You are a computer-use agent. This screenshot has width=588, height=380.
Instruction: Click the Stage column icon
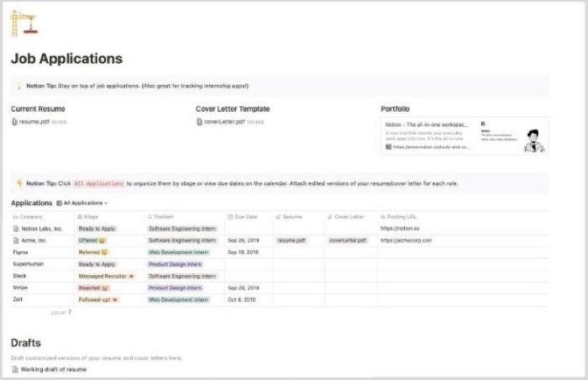[x=80, y=217]
